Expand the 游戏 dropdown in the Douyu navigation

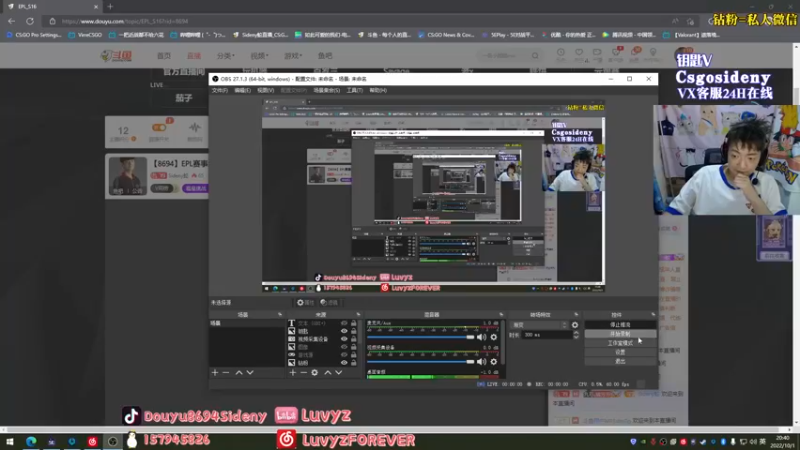pyautogui.click(x=293, y=56)
